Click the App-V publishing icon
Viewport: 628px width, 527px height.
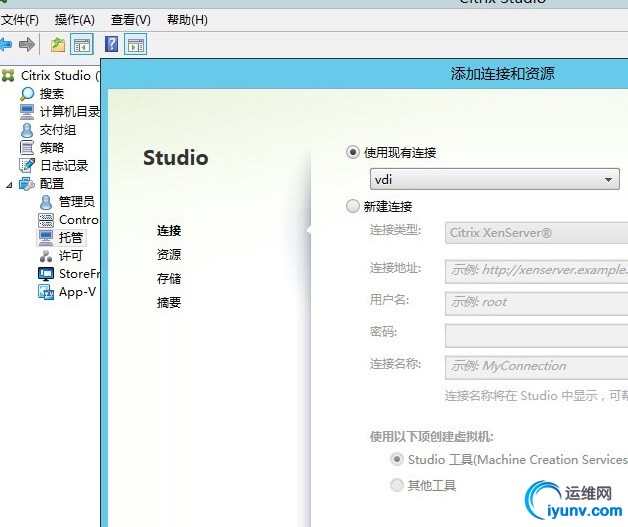click(x=46, y=292)
